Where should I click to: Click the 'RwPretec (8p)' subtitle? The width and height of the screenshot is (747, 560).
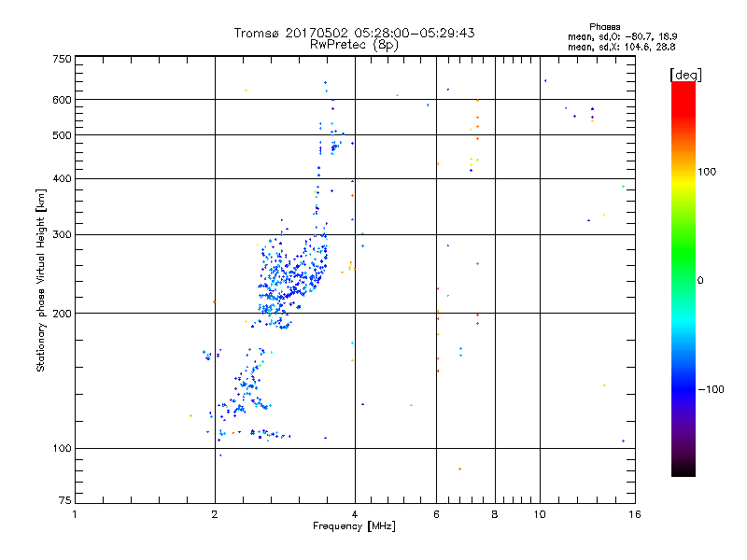pyautogui.click(x=354, y=45)
